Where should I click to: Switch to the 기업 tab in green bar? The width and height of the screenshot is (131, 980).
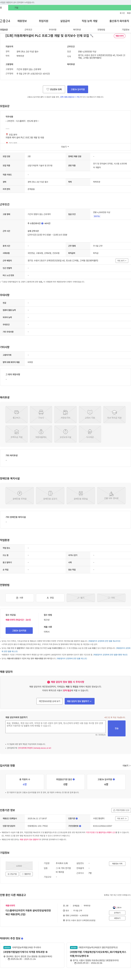click(x=16, y=8)
